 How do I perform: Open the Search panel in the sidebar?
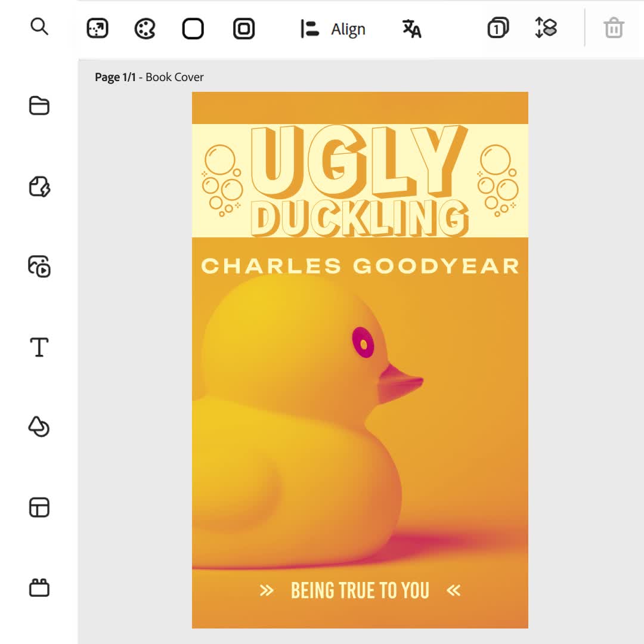pyautogui.click(x=39, y=27)
